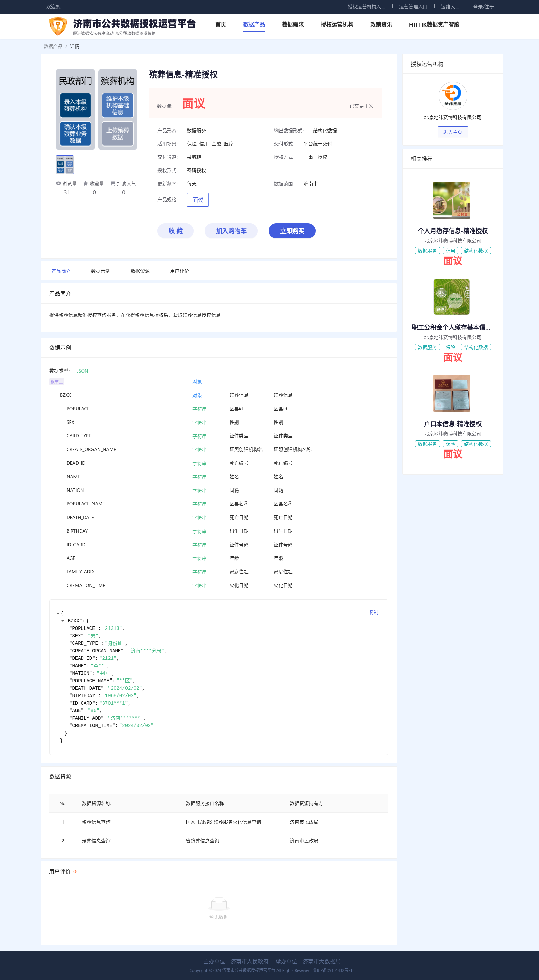The image size is (539, 980).
Task: Click 复制 to copy the JSON sample
Action: coord(374,612)
